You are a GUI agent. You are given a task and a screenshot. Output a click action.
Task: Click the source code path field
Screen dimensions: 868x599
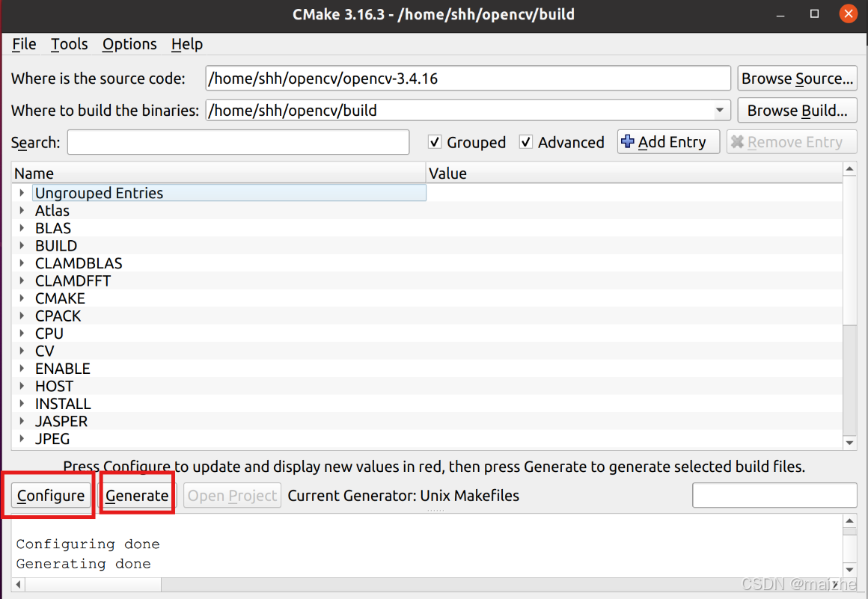[x=468, y=79]
